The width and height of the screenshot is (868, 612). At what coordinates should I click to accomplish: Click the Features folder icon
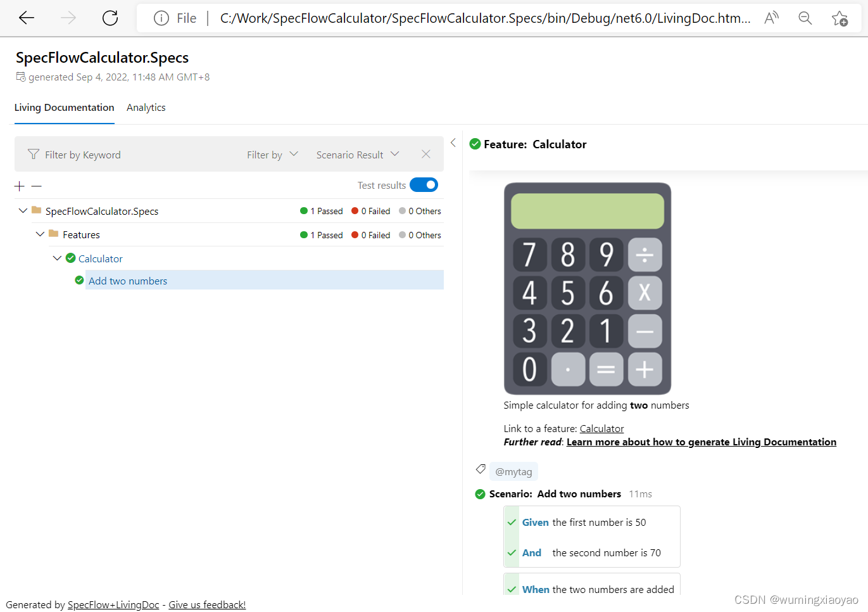click(54, 233)
